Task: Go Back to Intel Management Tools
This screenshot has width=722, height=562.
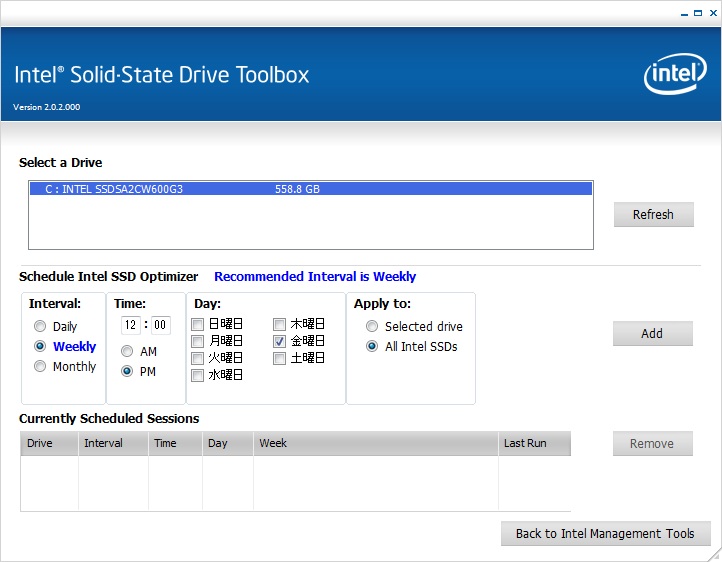Action: [x=605, y=533]
